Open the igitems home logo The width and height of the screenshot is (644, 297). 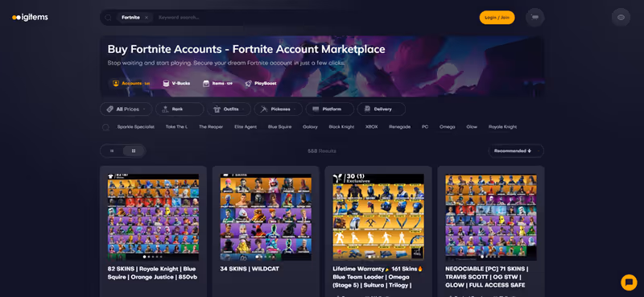point(30,17)
